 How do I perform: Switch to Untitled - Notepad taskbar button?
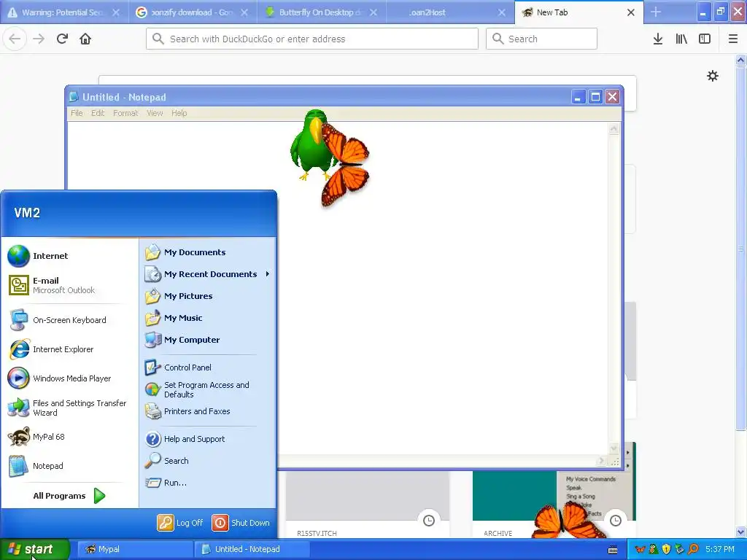click(252, 549)
